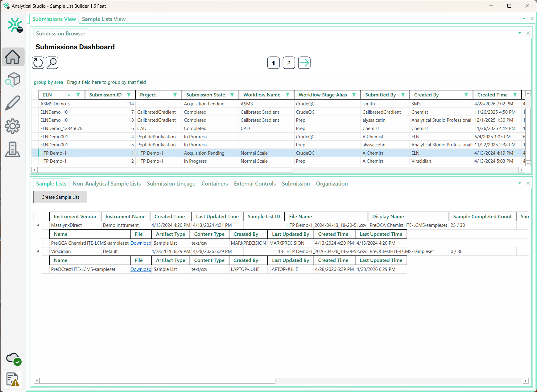This screenshot has height=392, width=537.
Task: Open the Submission Lineage tab
Action: pyautogui.click(x=171, y=184)
